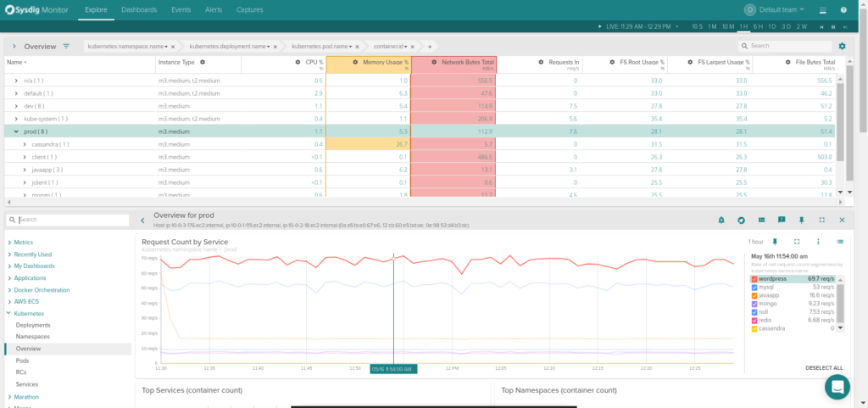Screen dimensions: 868x408
Task: Collapse the prod ( 8 ) namespace row
Action: tap(16, 131)
